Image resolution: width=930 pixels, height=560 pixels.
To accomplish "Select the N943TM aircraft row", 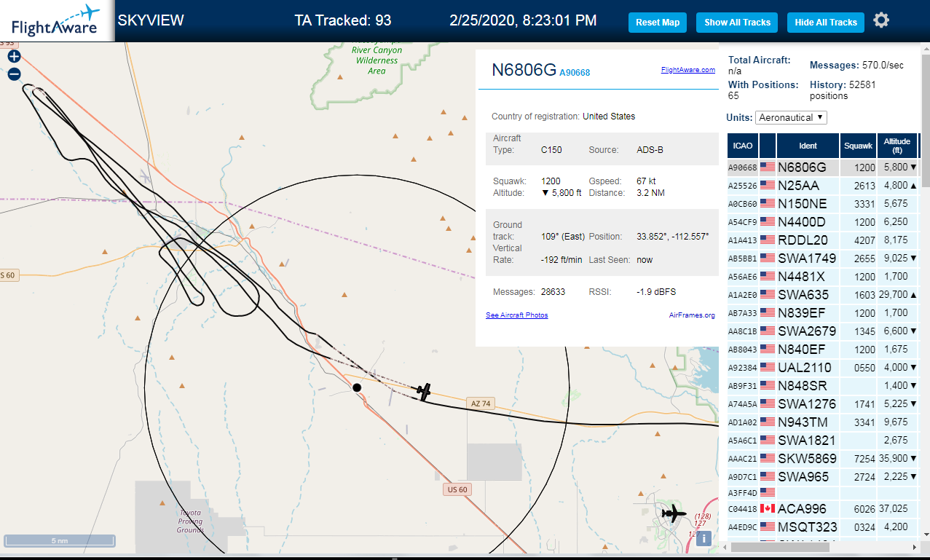I will coord(823,422).
